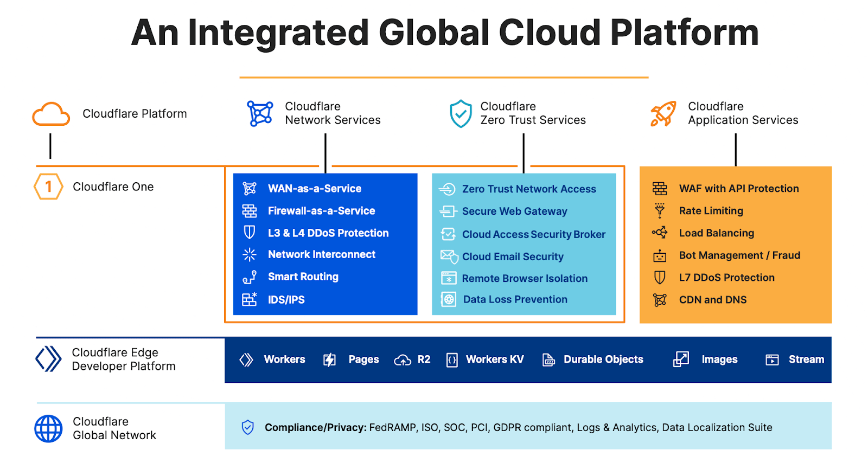
Task: Click the L3 & L4 DDoS Protection text
Action: [328, 233]
